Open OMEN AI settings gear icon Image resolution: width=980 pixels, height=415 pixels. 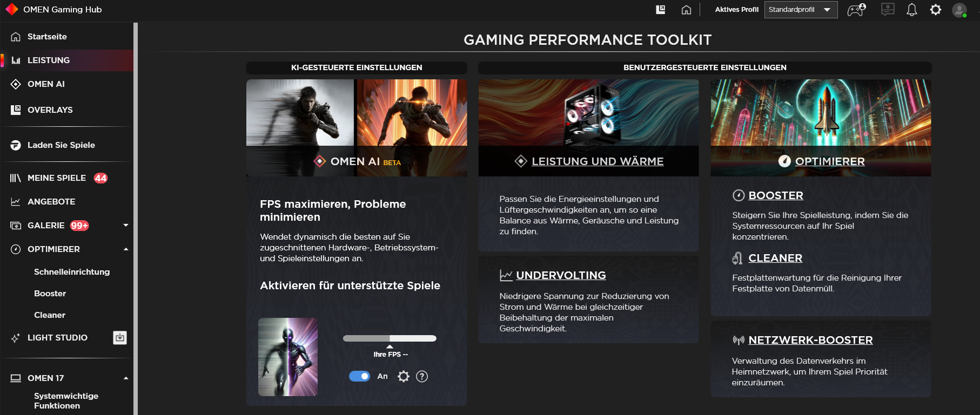tap(404, 376)
